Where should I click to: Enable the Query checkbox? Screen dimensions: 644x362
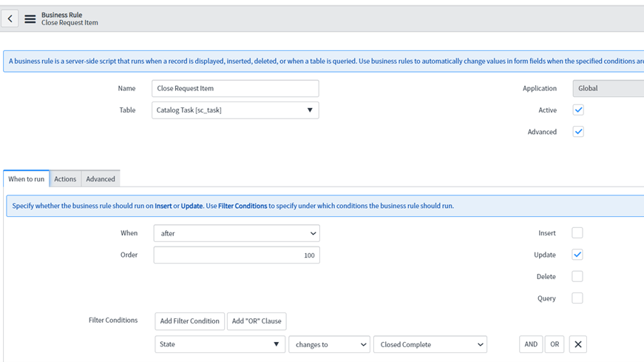pyautogui.click(x=577, y=298)
